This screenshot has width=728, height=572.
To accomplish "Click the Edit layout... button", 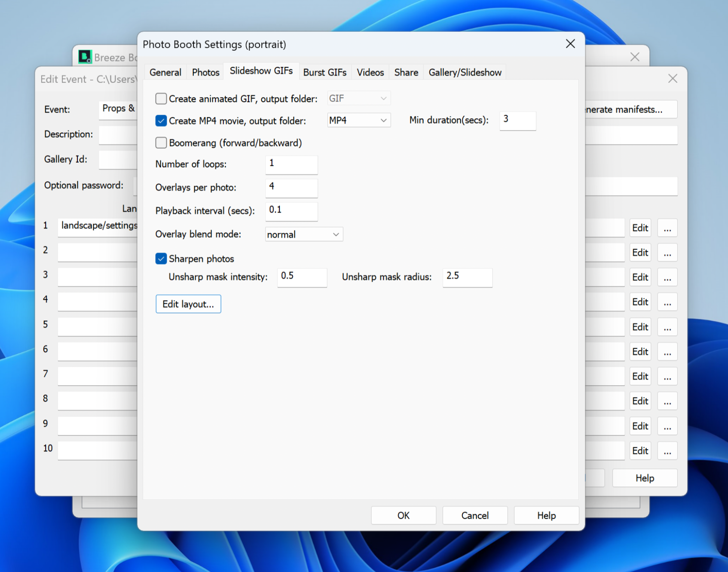I will [188, 304].
